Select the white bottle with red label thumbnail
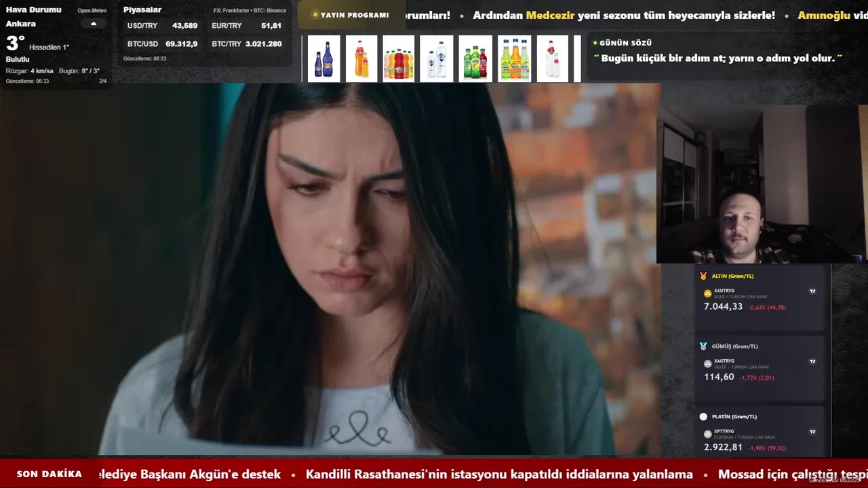 (553, 59)
